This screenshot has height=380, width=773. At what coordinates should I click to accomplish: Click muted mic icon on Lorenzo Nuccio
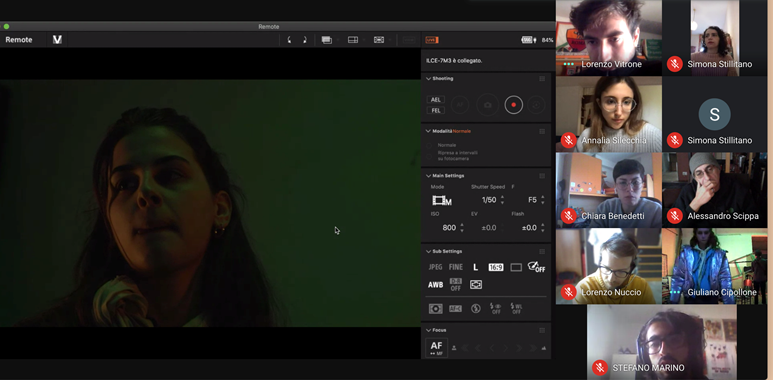click(568, 292)
